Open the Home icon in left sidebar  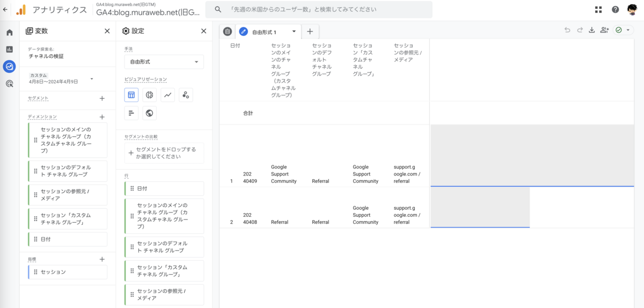(x=9, y=32)
